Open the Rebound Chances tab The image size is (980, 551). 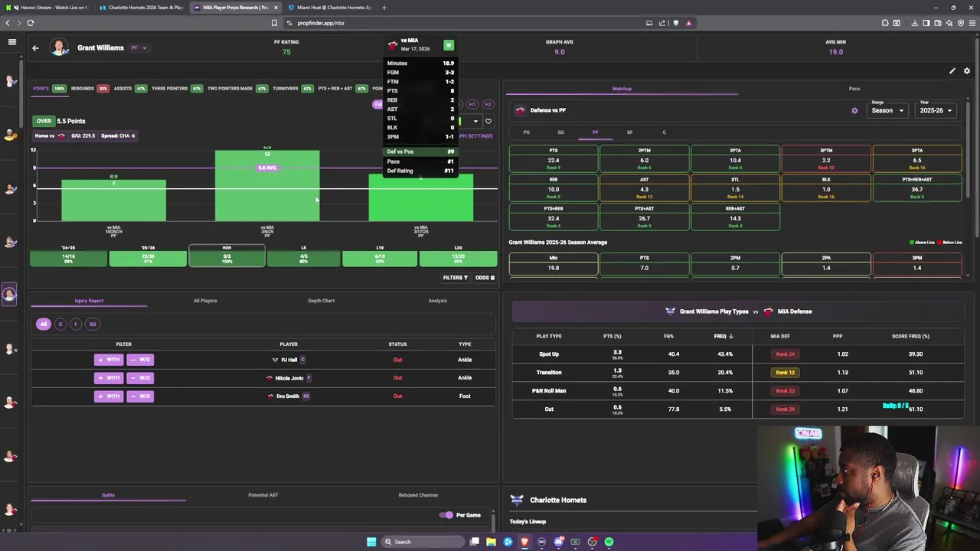[x=418, y=495]
